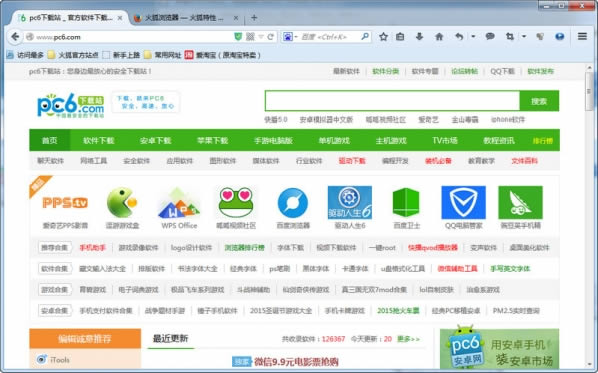This screenshot has height=373, width=598.
Task: Select the TV市场 navigation tab
Action: [x=445, y=140]
